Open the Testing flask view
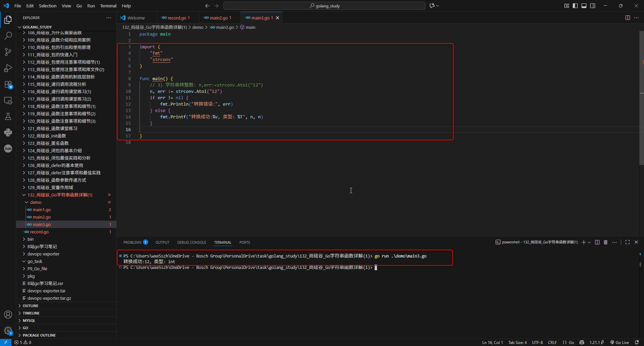The image size is (644, 346). (8, 116)
